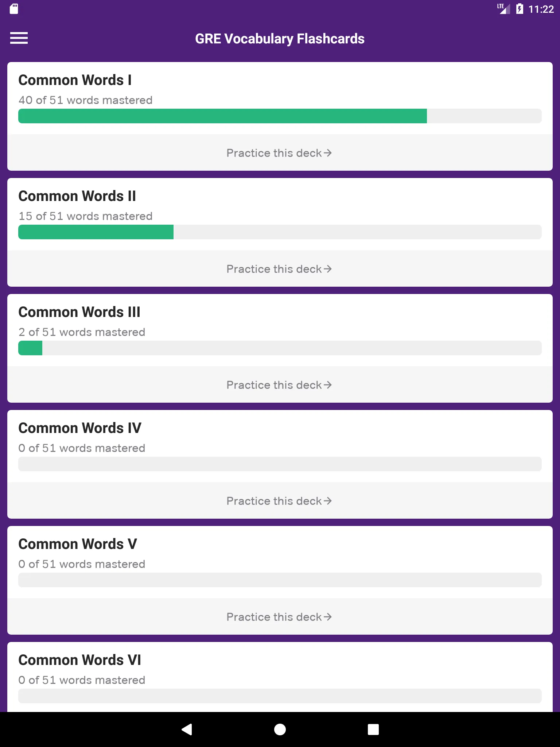Tap the arrow icon on Common Words II deck
Viewport: 560px width, 747px height.
point(328,269)
